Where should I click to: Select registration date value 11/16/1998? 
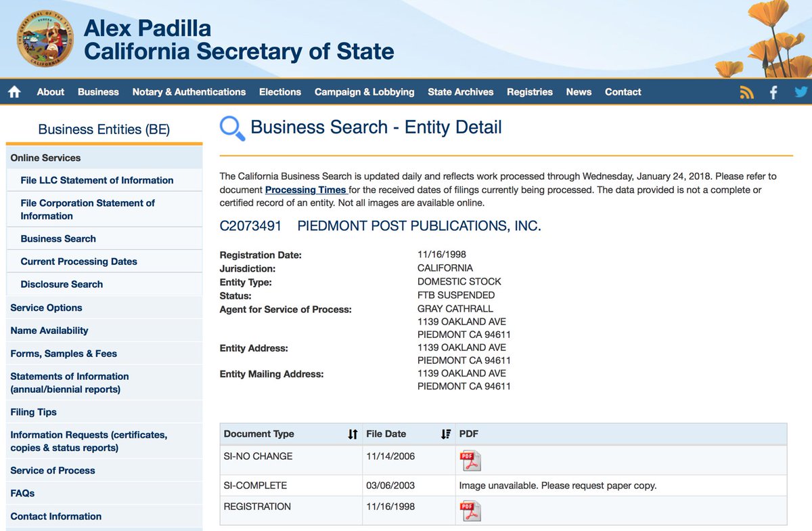pos(442,255)
